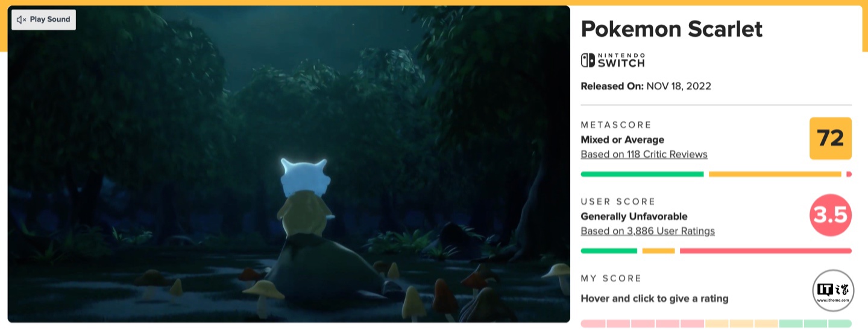Select yellow mixed segment of Metascore bar

click(775, 174)
